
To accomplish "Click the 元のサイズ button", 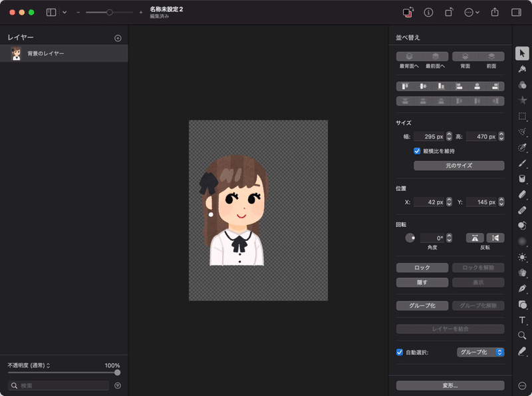I will click(x=459, y=166).
